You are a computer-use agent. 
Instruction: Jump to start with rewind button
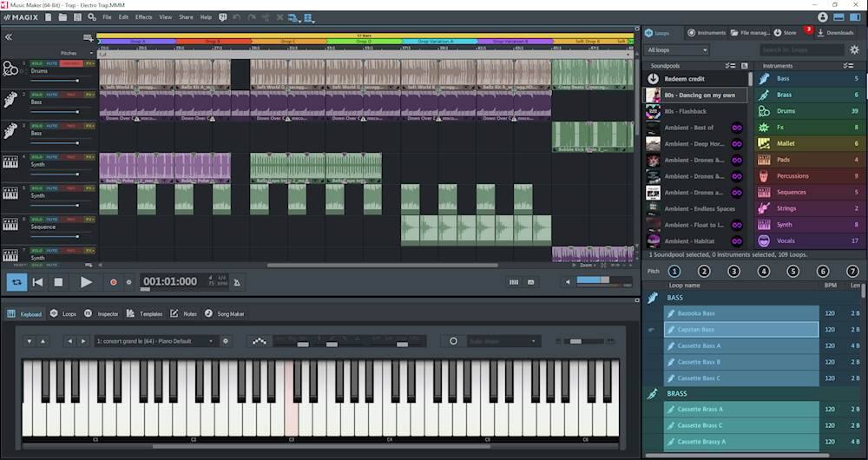point(37,282)
